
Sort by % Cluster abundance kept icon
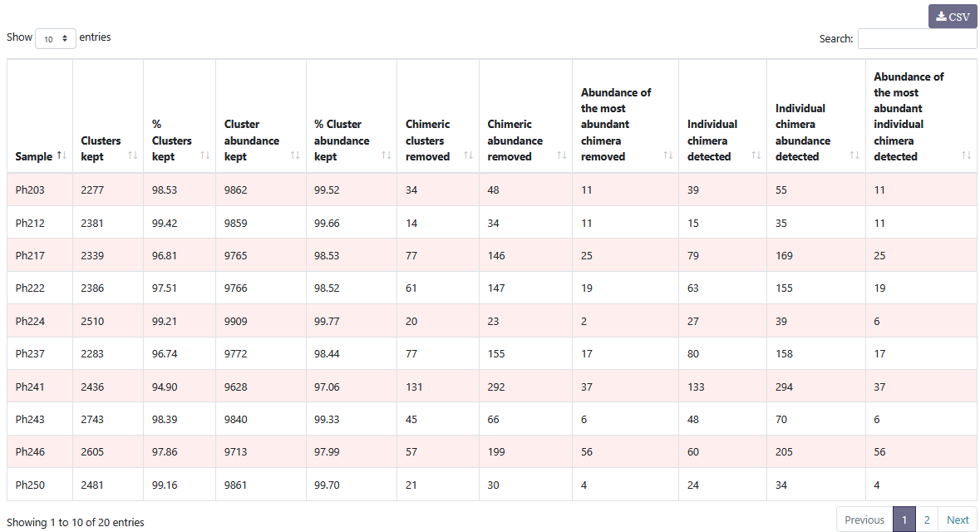click(x=386, y=155)
